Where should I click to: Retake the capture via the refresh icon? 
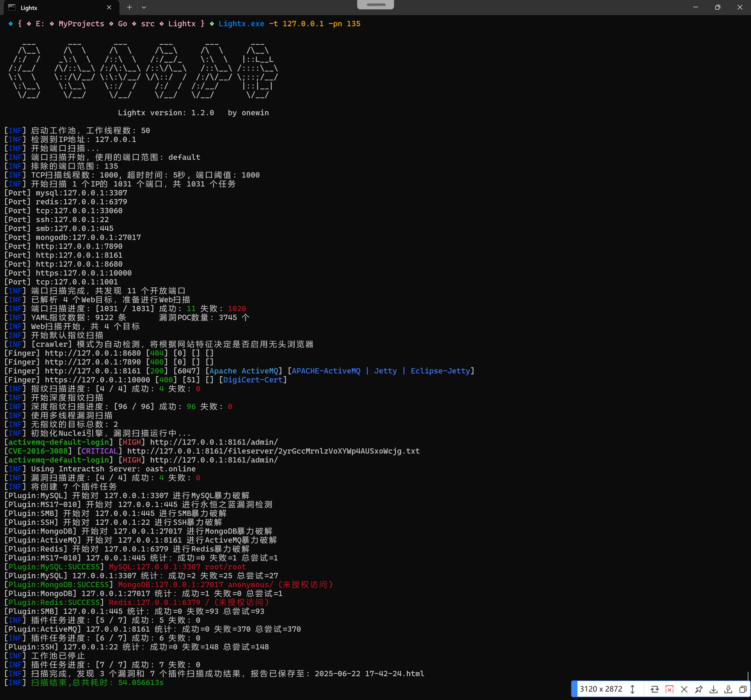[655, 689]
